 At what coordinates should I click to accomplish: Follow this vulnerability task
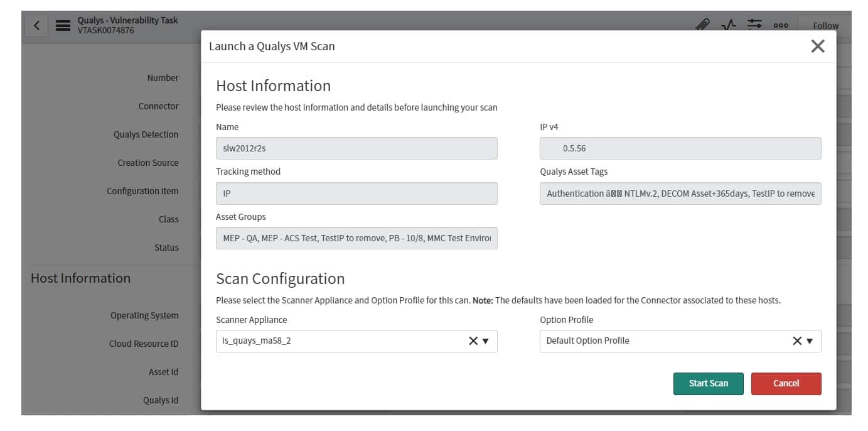pos(825,26)
